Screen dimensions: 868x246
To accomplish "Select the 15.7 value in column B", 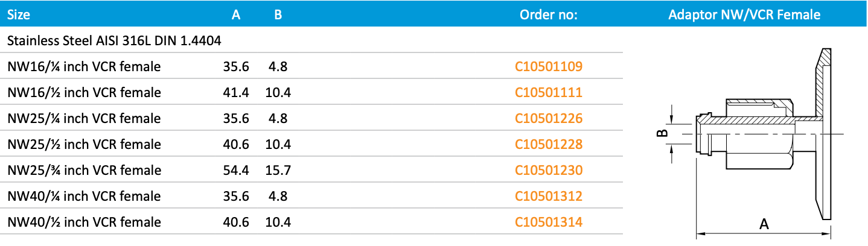I will pyautogui.click(x=278, y=170).
